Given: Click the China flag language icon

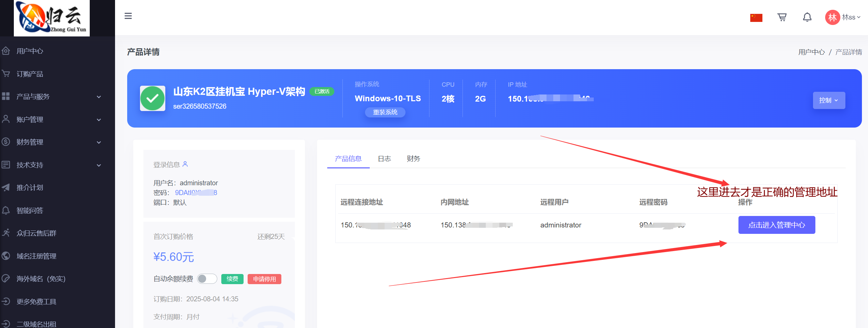Looking at the screenshot, I should pyautogui.click(x=756, y=18).
